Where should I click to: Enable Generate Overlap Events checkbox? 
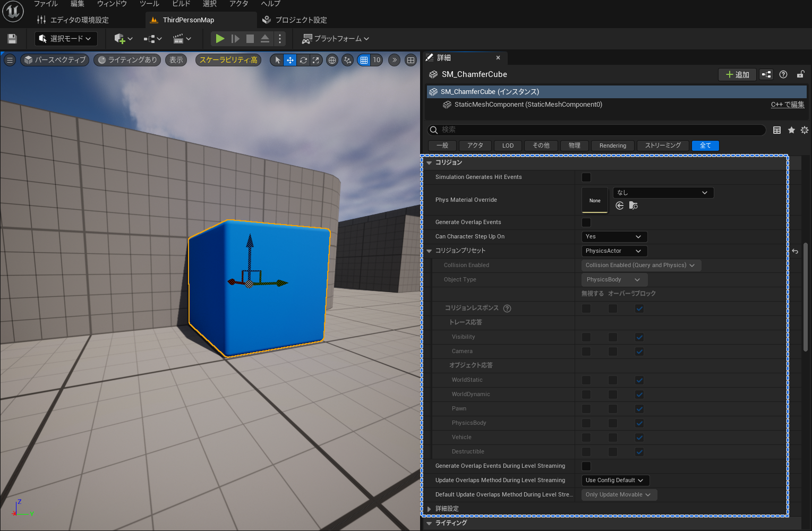point(586,222)
